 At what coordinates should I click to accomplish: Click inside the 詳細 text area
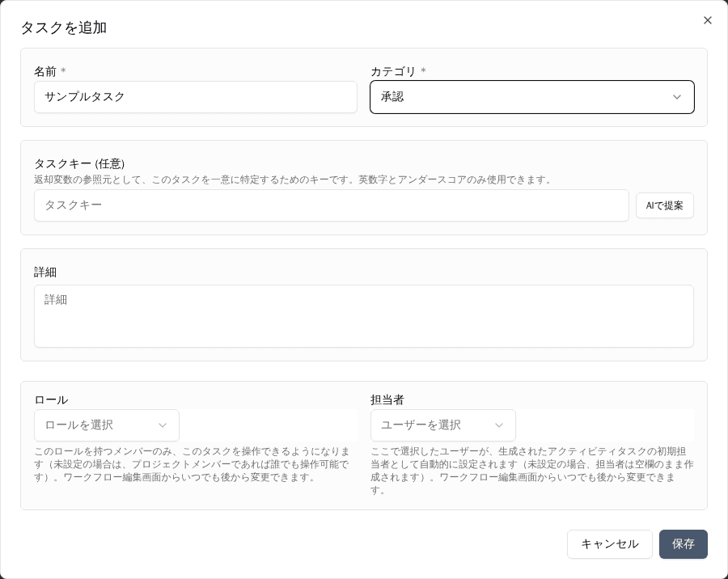(x=364, y=316)
